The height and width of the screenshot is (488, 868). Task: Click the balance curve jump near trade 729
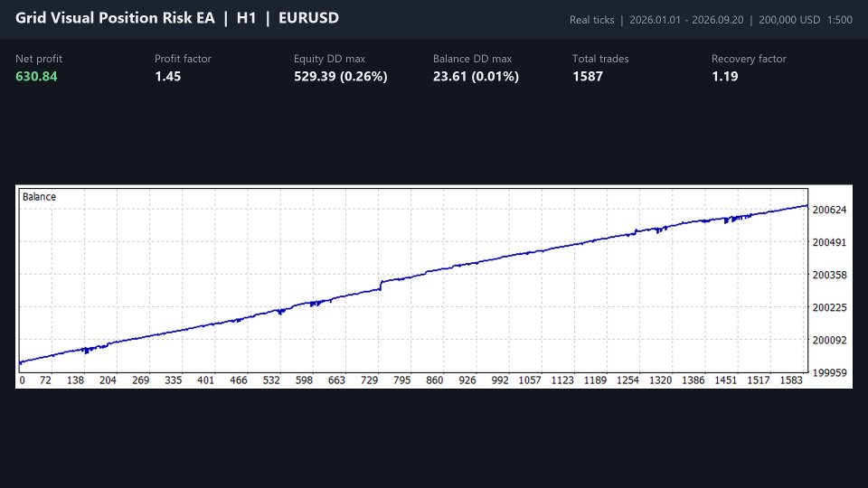(x=381, y=285)
